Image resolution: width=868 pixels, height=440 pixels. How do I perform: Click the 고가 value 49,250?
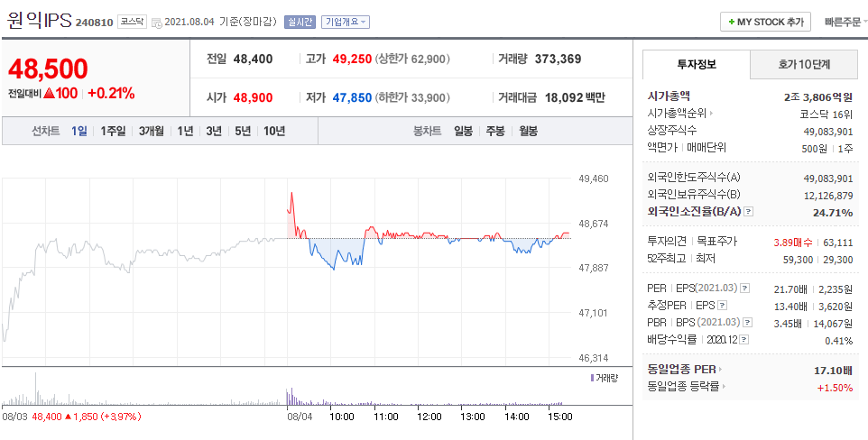coord(352,59)
